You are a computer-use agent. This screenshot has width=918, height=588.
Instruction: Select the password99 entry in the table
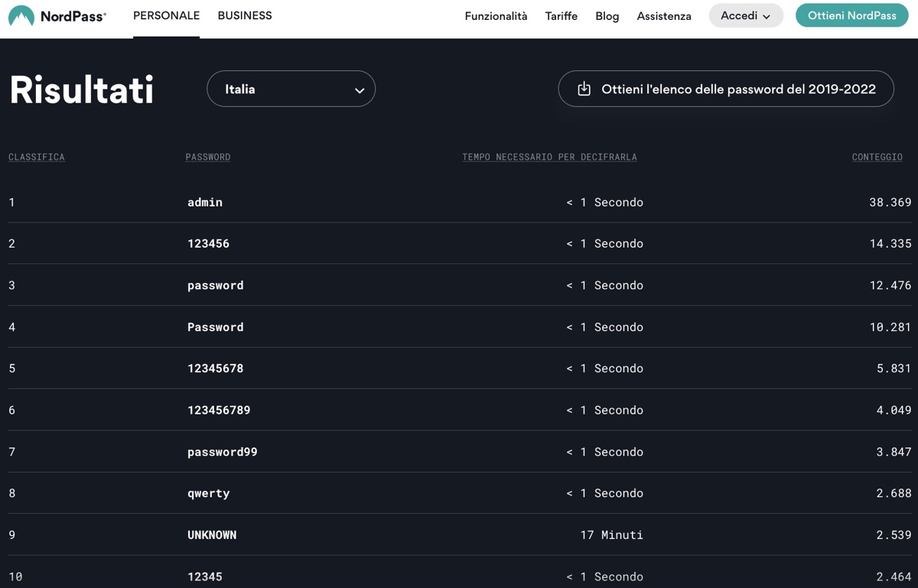(222, 452)
